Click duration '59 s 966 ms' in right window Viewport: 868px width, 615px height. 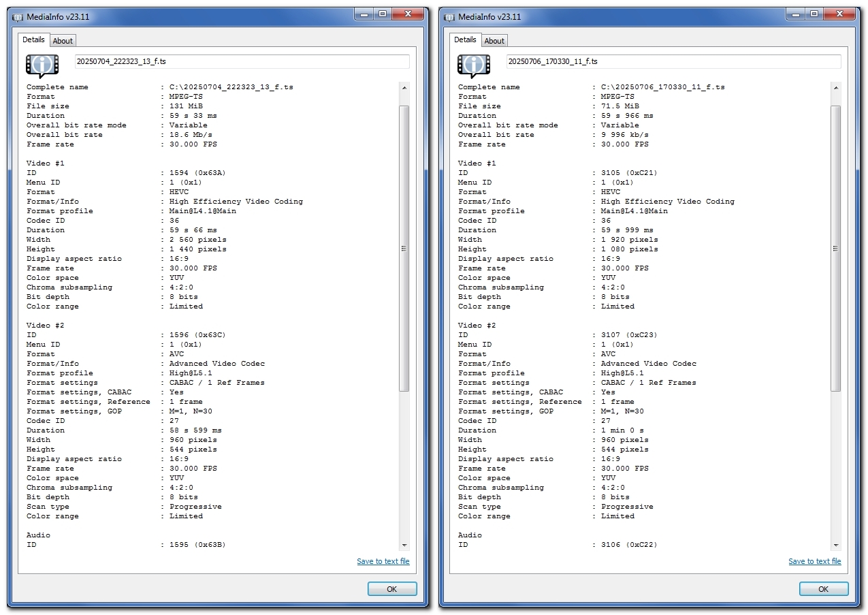(x=627, y=116)
